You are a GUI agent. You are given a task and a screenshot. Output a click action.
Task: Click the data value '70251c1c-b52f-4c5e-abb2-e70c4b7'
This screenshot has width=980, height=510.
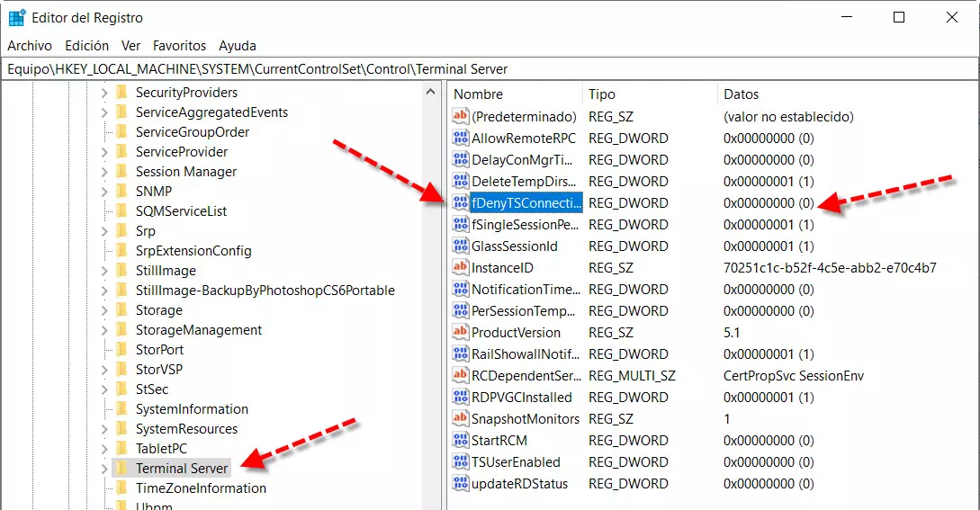(830, 267)
